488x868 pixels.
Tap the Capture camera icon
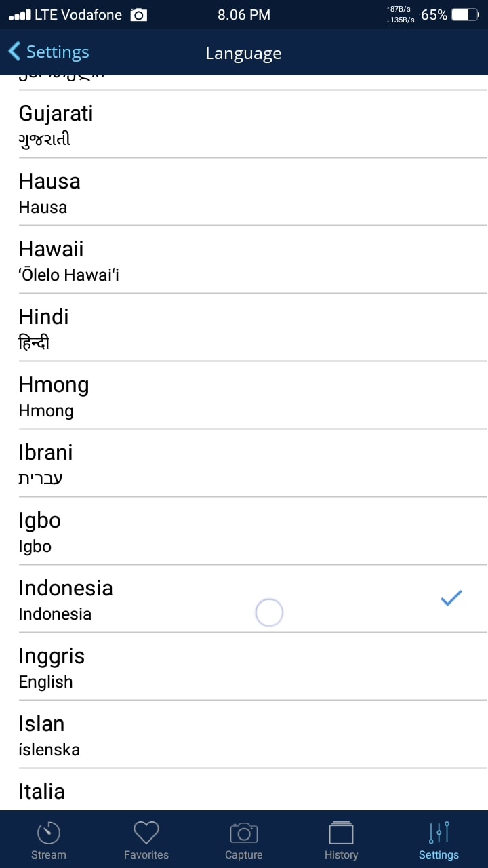244,833
